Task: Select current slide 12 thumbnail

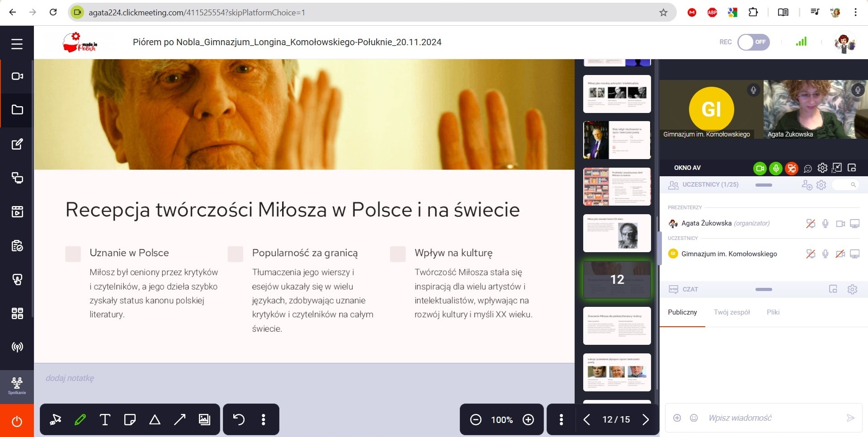Action: coord(617,280)
